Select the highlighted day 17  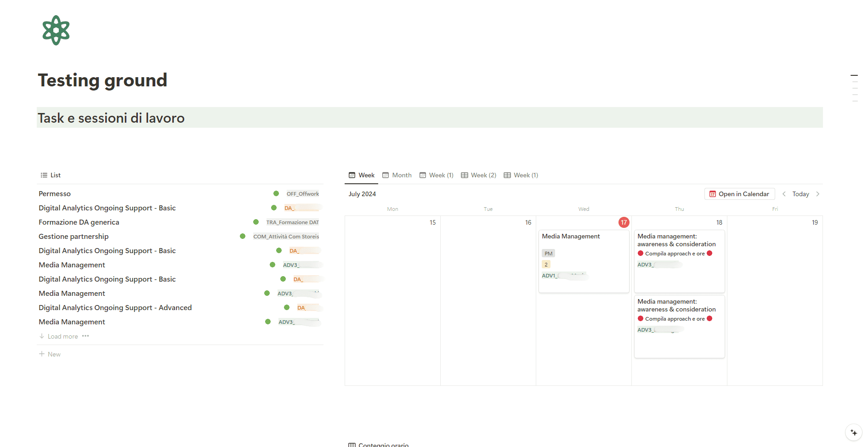click(x=624, y=222)
